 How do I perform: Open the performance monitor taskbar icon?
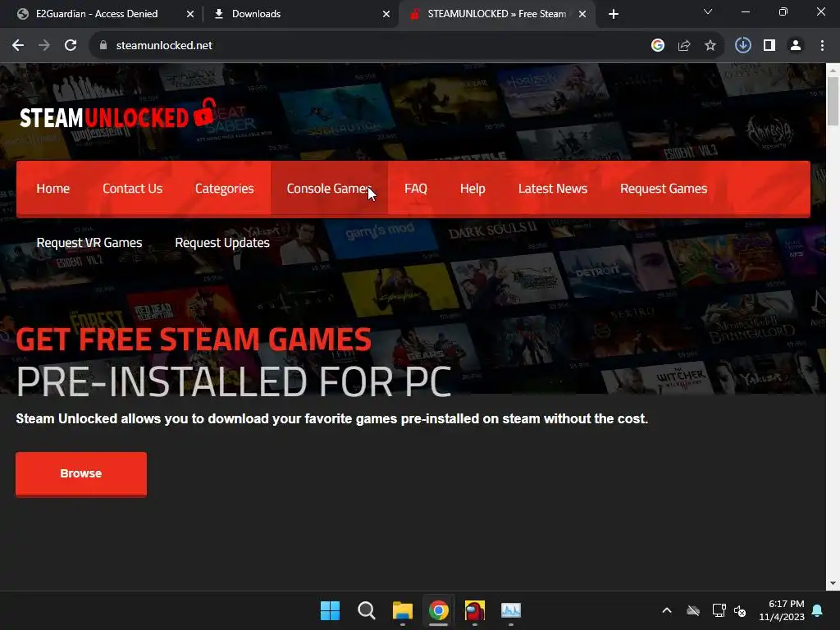pos(511,610)
